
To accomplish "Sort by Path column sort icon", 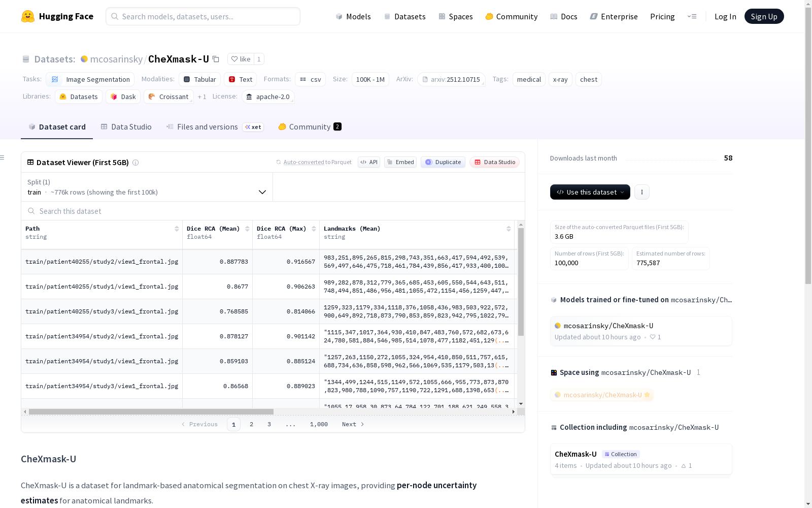I will pos(177,229).
